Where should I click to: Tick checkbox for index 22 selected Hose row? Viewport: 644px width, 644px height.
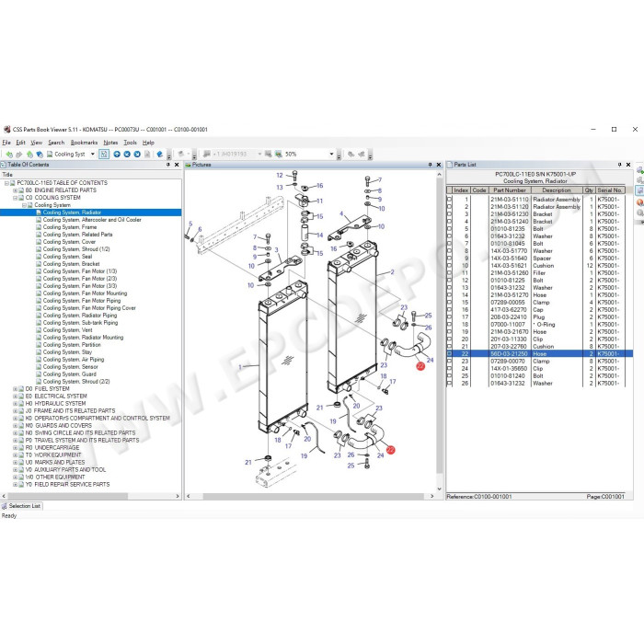click(x=449, y=353)
